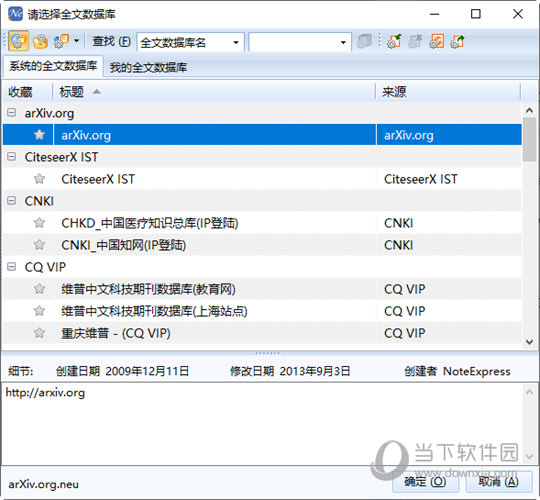Image resolution: width=540 pixels, height=500 pixels.
Task: Toggle favorite star for CiteseerX IST row
Action: [x=39, y=179]
